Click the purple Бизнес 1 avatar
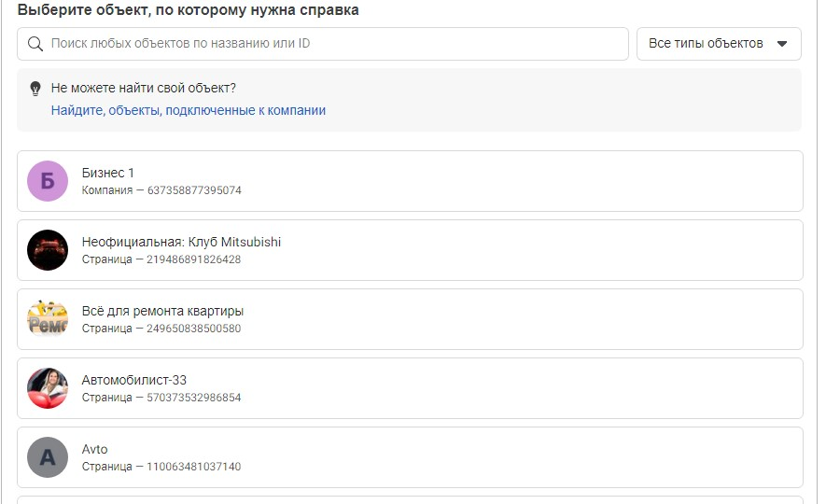 (48, 181)
